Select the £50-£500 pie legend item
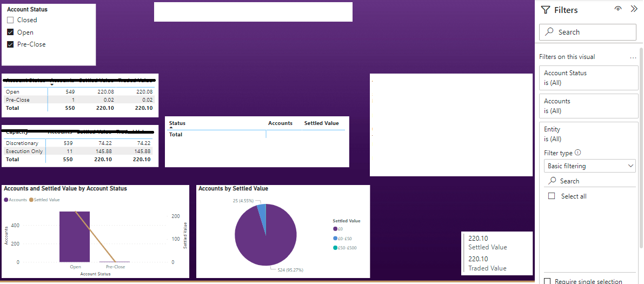This screenshot has width=644, height=284. pyautogui.click(x=344, y=248)
